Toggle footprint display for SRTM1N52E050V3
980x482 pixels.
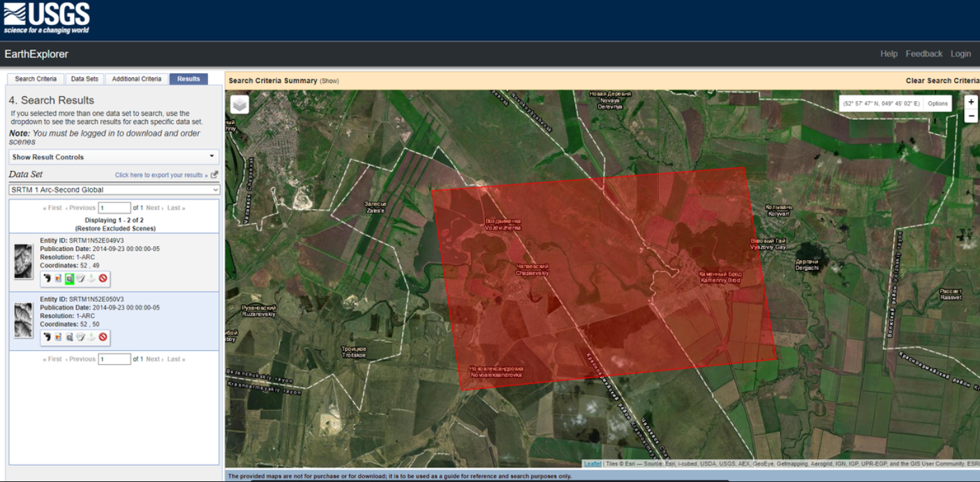(47, 337)
